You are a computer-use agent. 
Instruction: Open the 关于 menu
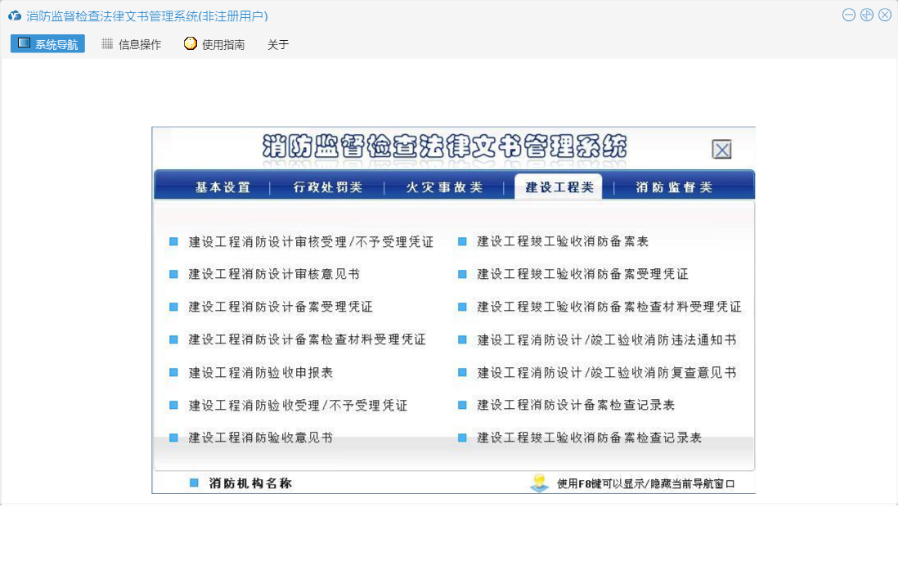[278, 45]
